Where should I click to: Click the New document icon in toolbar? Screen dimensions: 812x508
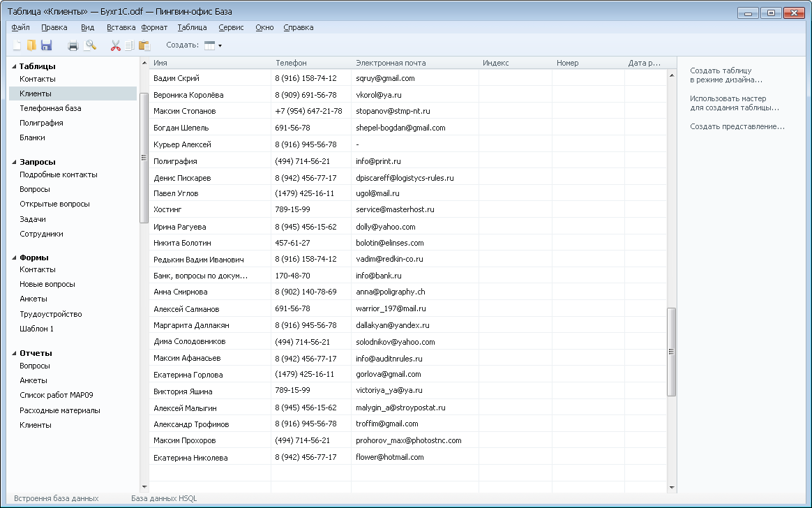tap(17, 45)
